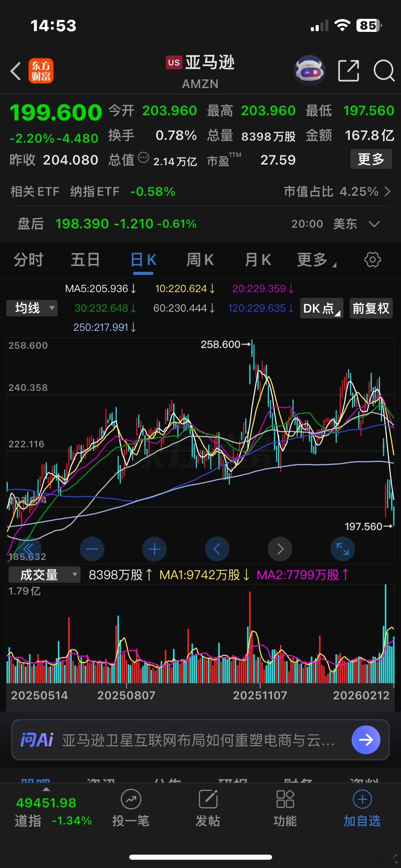
Task: Tap the 30:232.648 moving average value
Action: click(x=106, y=308)
